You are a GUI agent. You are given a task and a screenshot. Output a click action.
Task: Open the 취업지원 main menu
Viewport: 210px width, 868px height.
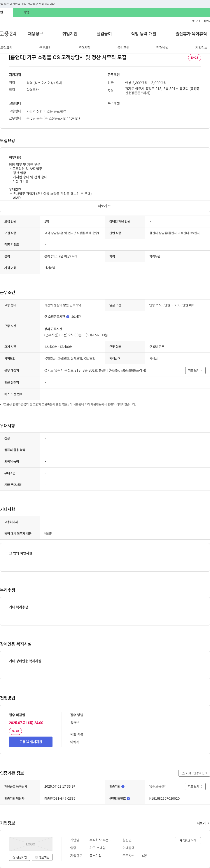pyautogui.click(x=70, y=34)
